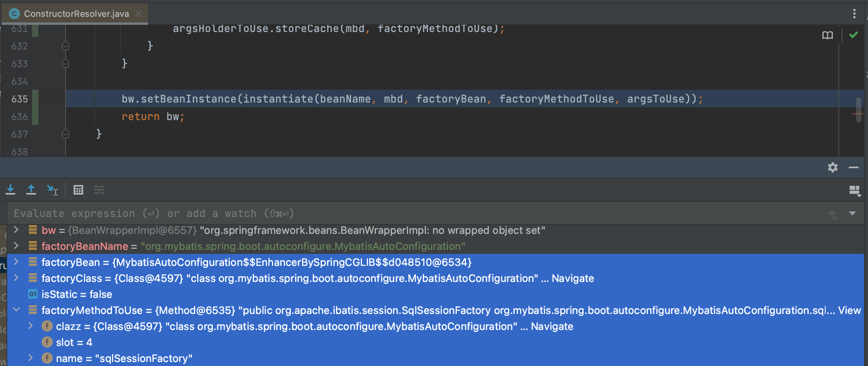Select the ConstructorResolver.java editor tab
Viewport: 868px width, 366px height.
76,14
